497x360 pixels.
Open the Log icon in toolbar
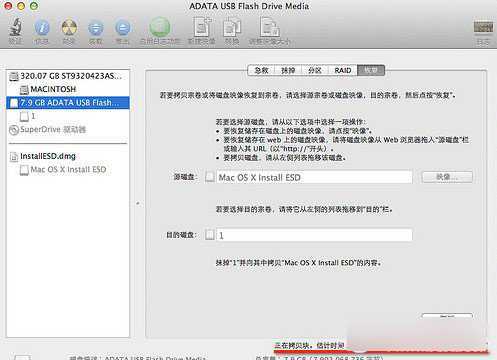pyautogui.click(x=483, y=27)
